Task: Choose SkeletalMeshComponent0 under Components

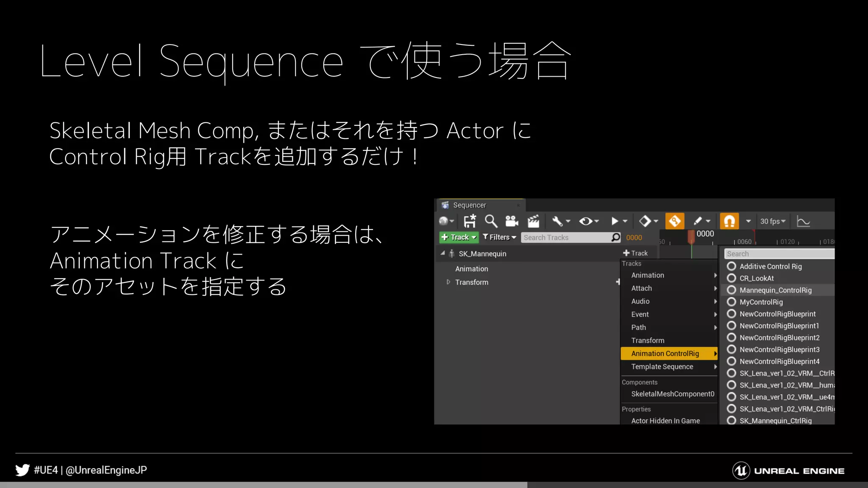Action: point(669,394)
